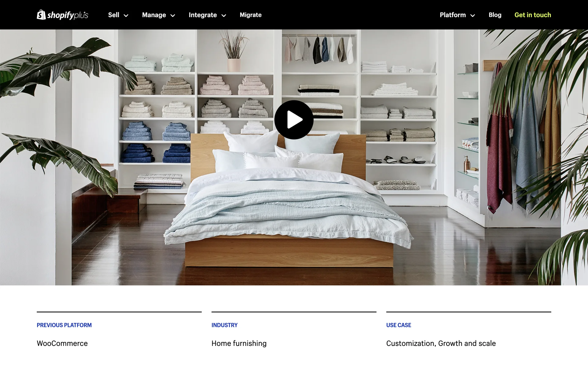Click the Home furnishing text
588x368 pixels.
click(x=239, y=343)
